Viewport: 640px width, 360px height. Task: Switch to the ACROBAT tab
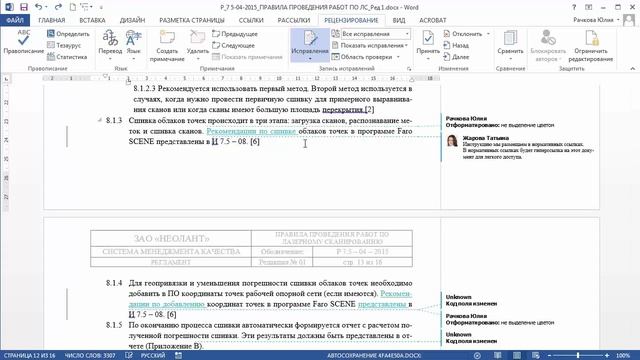coord(433,20)
